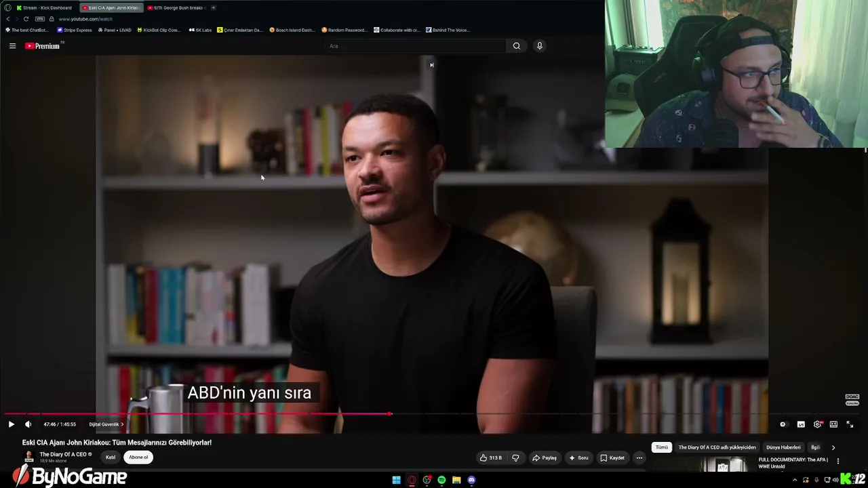
Task: Like the video (313 B)
Action: tap(491, 457)
